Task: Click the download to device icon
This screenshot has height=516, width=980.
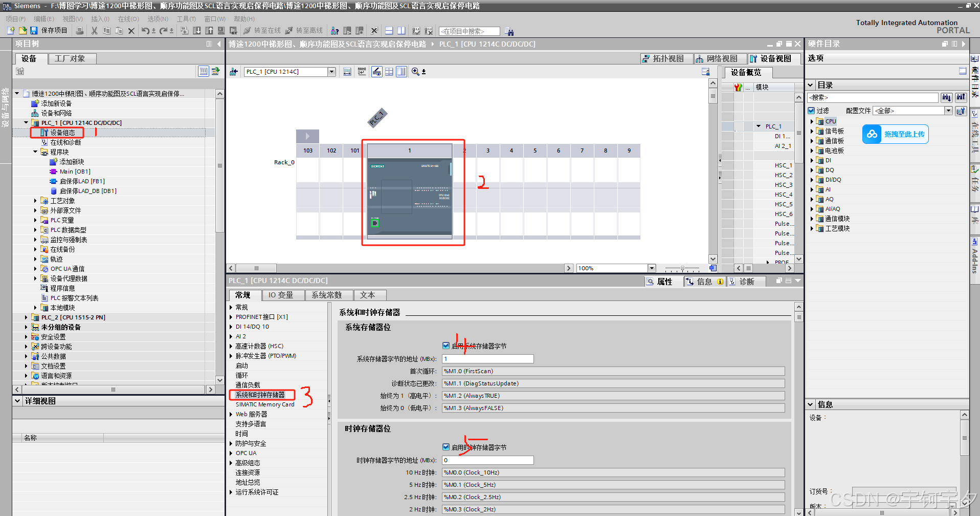Action: click(x=197, y=31)
